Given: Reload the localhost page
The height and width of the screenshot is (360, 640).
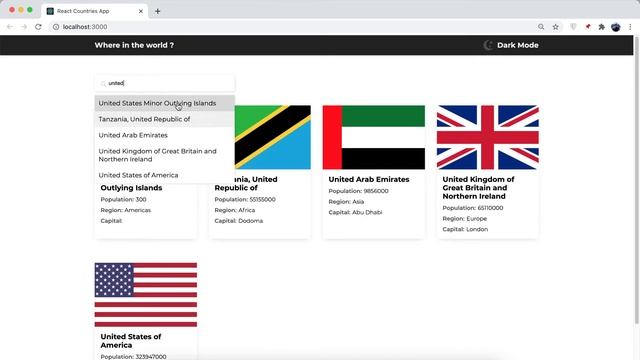Looking at the screenshot, I should point(38,27).
